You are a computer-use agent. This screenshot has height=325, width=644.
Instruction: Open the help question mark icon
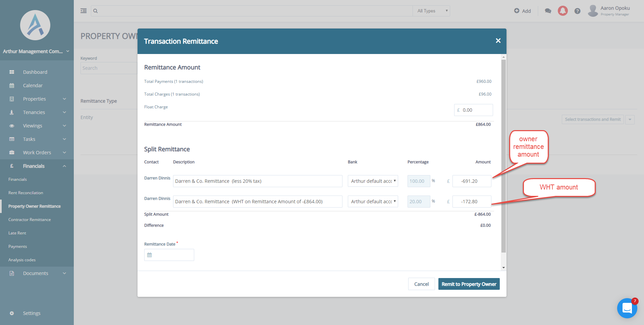pos(577,11)
